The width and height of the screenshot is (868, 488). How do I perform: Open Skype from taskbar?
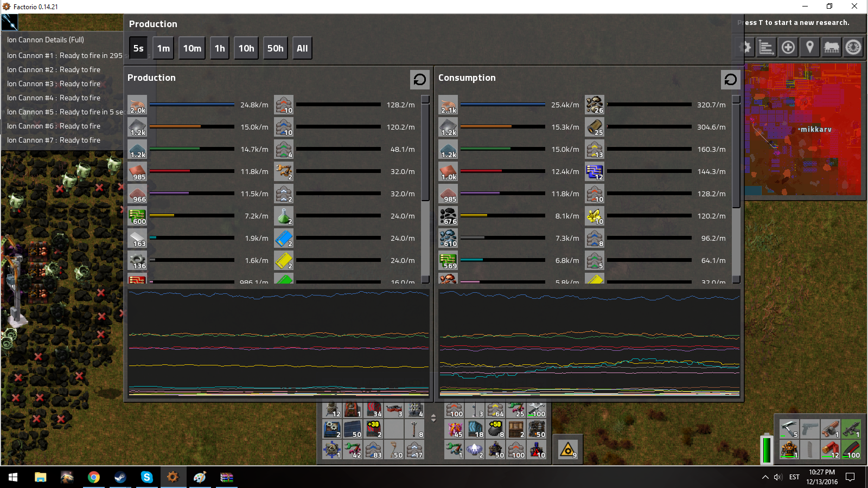click(x=146, y=477)
